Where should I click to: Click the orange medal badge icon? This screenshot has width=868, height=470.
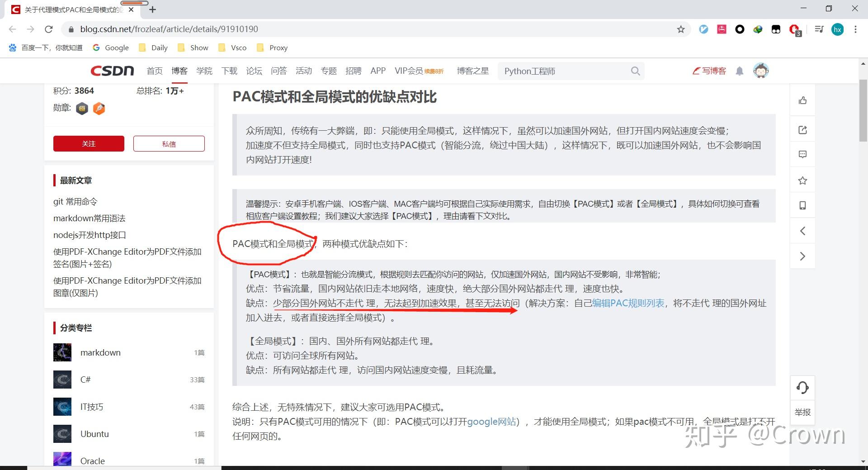99,109
